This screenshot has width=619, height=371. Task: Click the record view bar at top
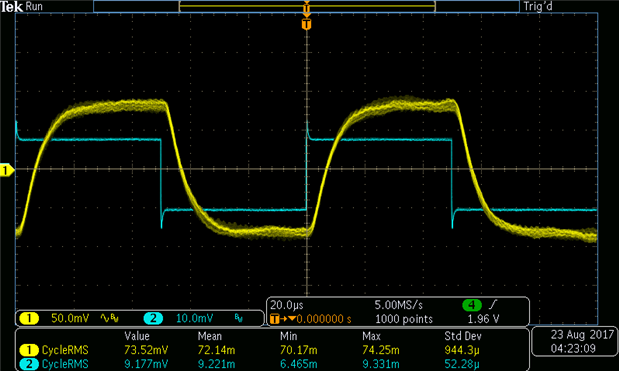click(x=307, y=6)
